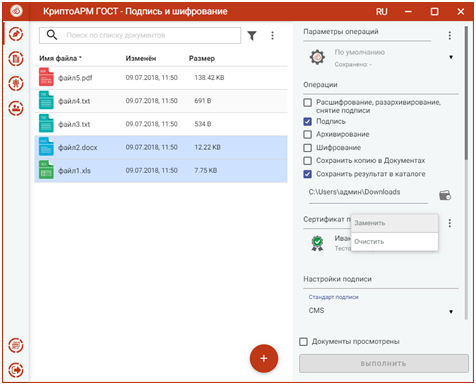The height and width of the screenshot is (385, 476).
Task: Click the Сохранено: - label
Action: [x=353, y=64]
